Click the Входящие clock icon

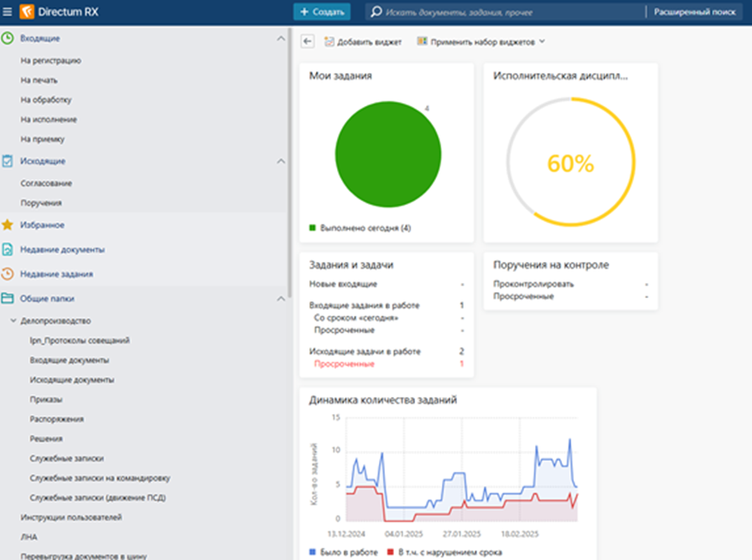point(8,39)
